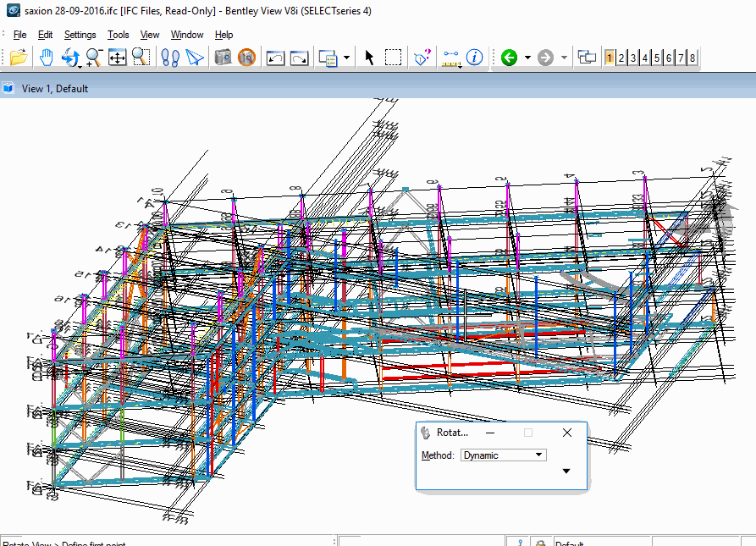The height and width of the screenshot is (546, 756).
Task: Open the Forward history dropdown arrow
Action: 564,58
